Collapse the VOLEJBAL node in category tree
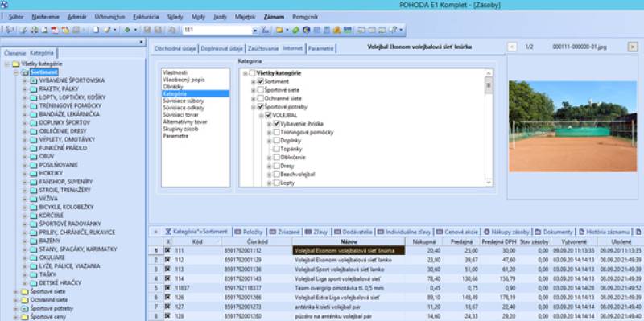The image size is (644, 321). (x=262, y=115)
